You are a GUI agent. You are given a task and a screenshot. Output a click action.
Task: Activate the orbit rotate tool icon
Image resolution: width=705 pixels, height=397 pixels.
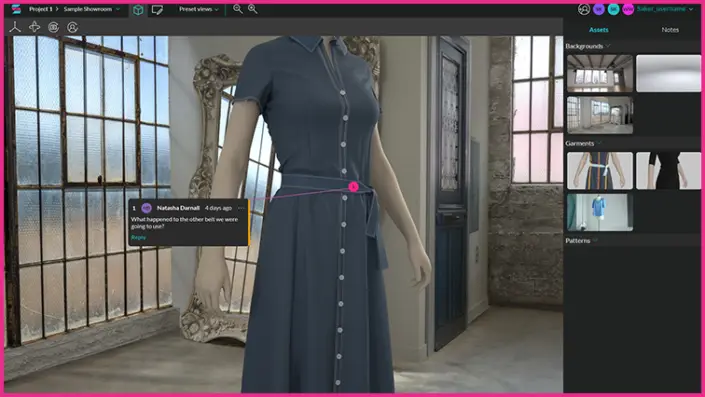[34, 27]
